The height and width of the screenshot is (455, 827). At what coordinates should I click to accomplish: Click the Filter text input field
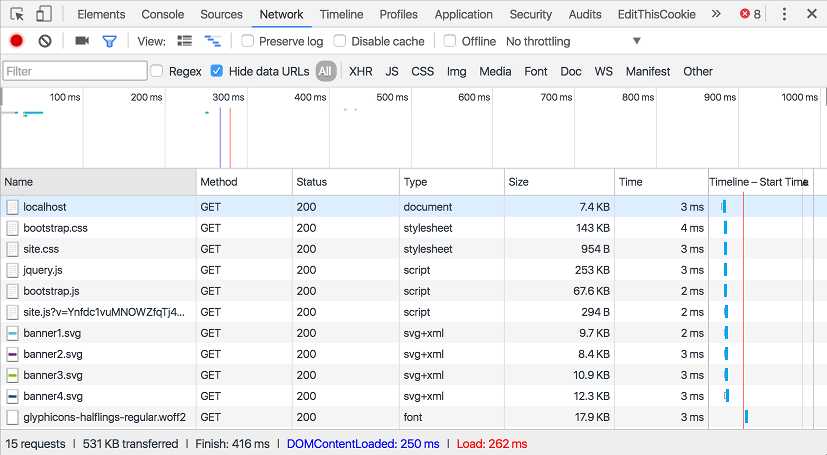pos(75,71)
